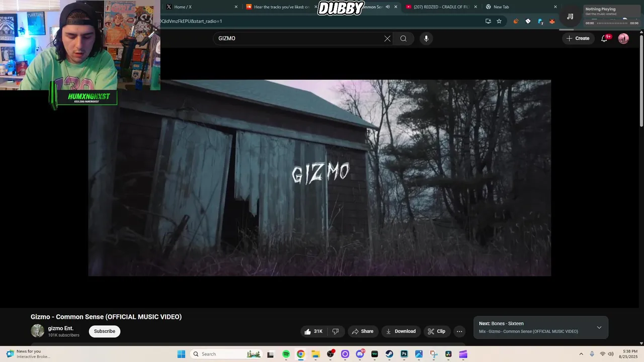
Task: Open more actions menu beside Clip
Action: click(x=459, y=331)
